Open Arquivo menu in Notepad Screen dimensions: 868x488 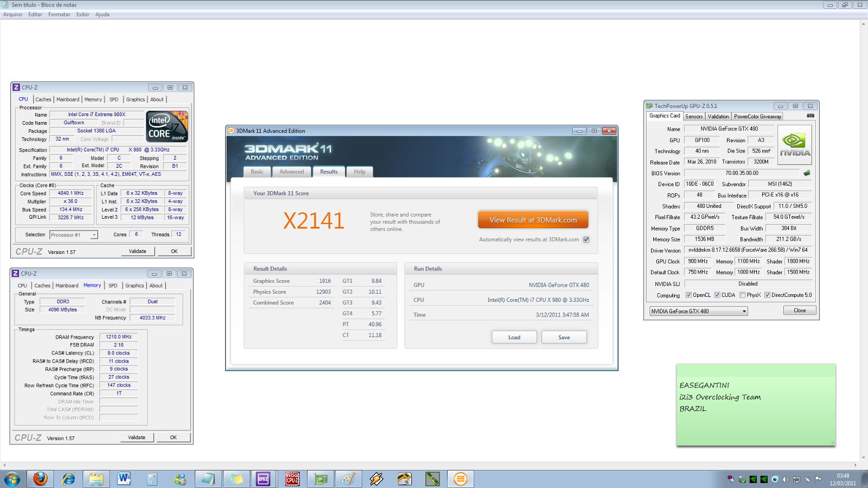pyautogui.click(x=12, y=15)
